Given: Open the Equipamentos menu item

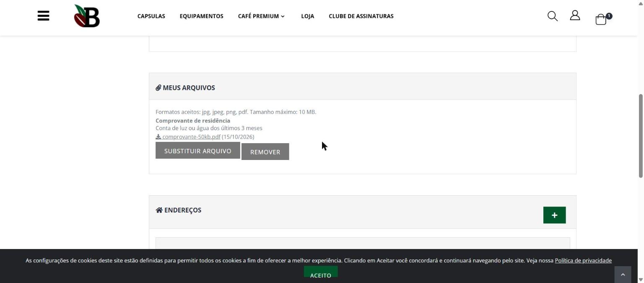Looking at the screenshot, I should point(202,16).
